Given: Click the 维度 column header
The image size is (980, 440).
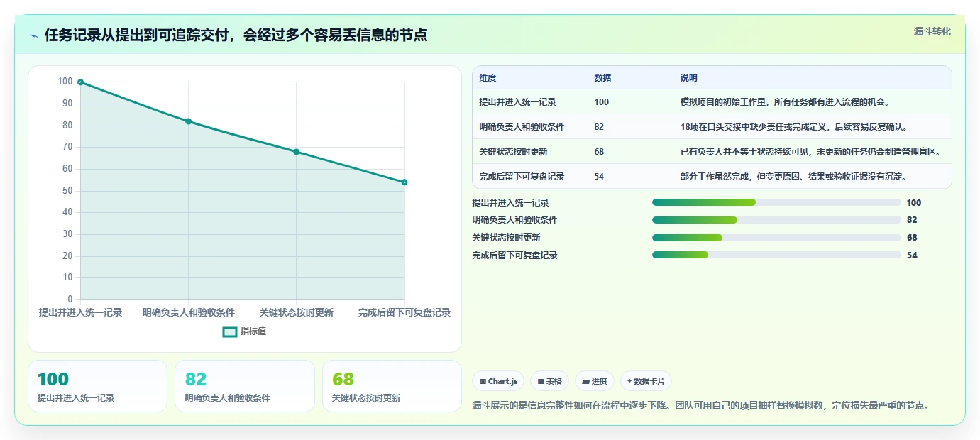Looking at the screenshot, I should click(x=488, y=78).
